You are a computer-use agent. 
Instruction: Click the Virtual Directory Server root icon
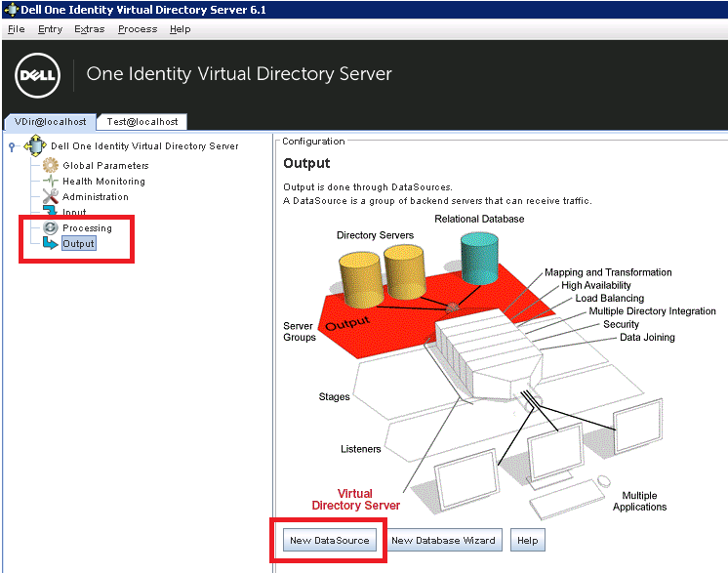(35, 145)
